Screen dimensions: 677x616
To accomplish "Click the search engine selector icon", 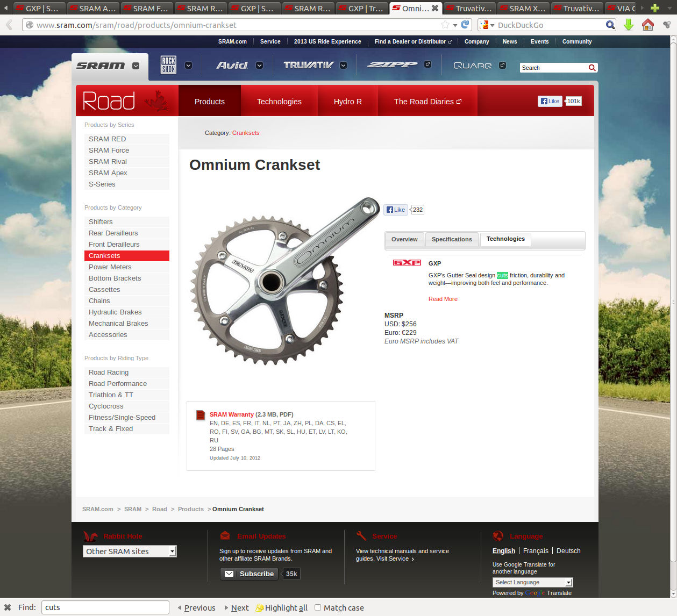I will [487, 25].
